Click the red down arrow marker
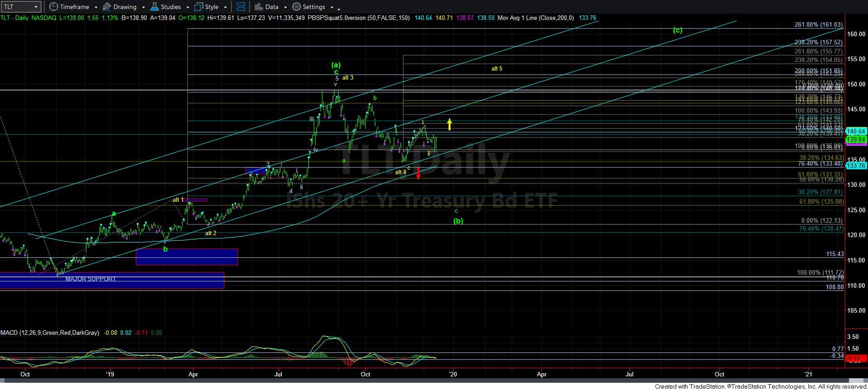The image size is (868, 390). (x=419, y=174)
